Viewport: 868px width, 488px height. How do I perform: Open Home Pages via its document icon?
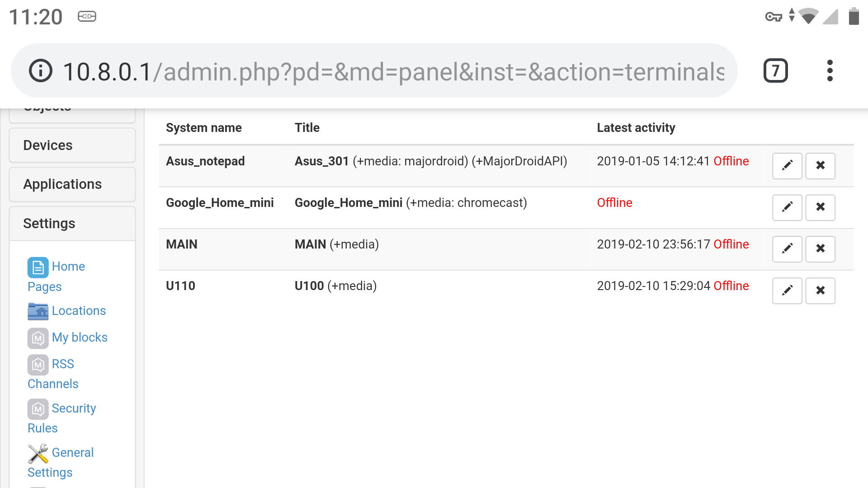(x=38, y=267)
